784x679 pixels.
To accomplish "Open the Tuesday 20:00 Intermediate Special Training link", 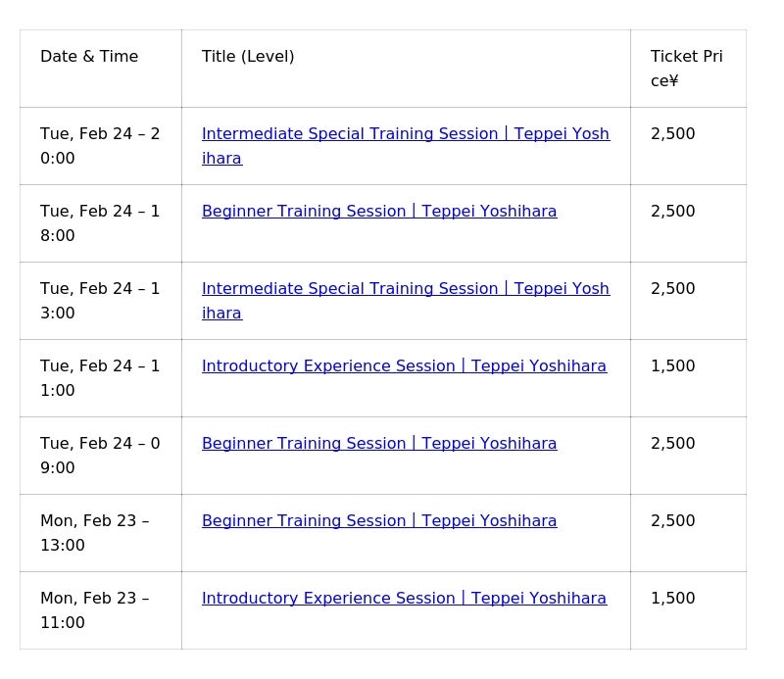I will (405, 134).
